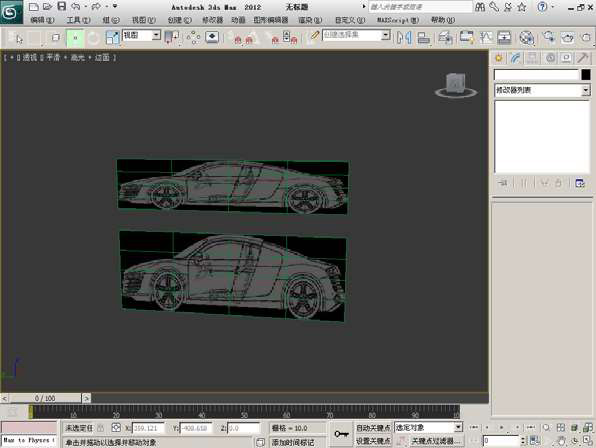The width and height of the screenshot is (596, 448).
Task: Click the 0 / 100 time slider handle
Action: pyautogui.click(x=45, y=398)
